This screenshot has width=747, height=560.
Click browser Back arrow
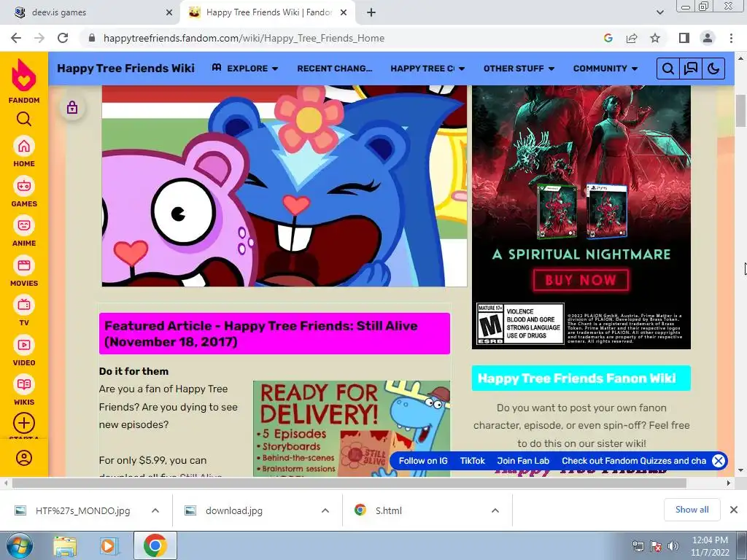click(16, 38)
